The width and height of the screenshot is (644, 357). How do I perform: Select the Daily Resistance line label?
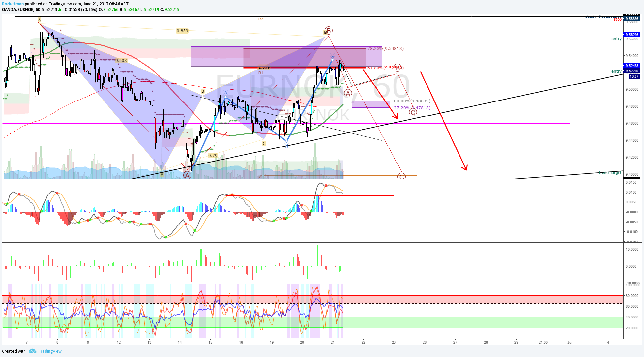604,16
